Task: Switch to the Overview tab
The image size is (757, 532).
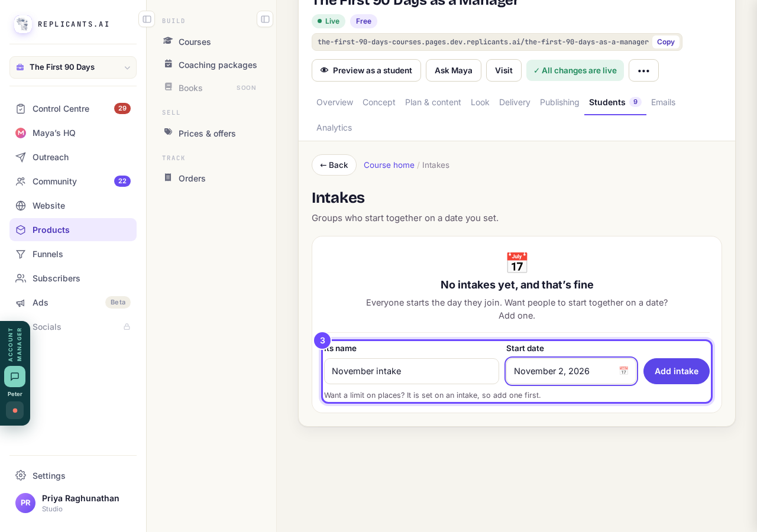Action: pyautogui.click(x=335, y=102)
